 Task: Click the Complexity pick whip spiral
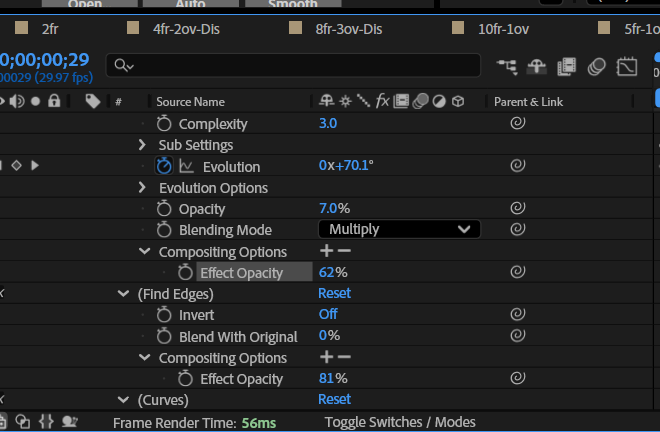pos(518,124)
